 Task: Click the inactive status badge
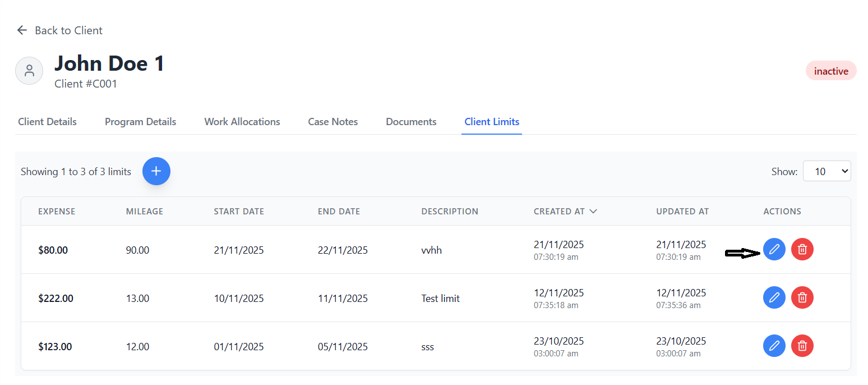[830, 71]
